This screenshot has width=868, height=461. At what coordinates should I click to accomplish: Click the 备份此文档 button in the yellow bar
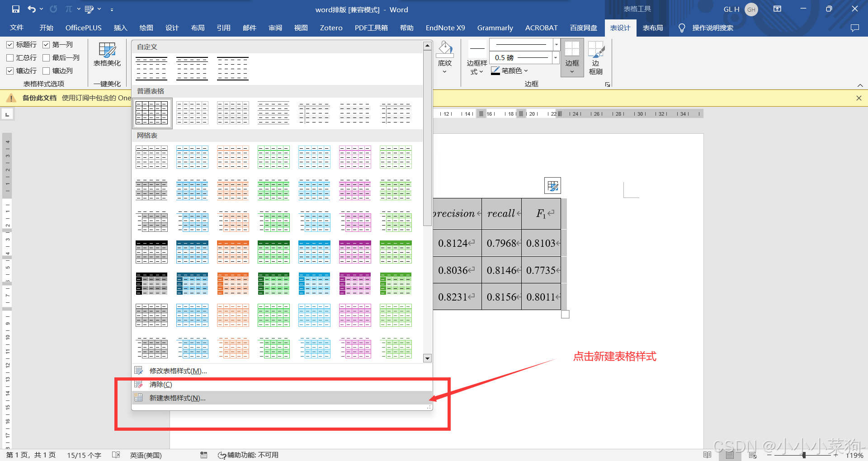pyautogui.click(x=39, y=98)
